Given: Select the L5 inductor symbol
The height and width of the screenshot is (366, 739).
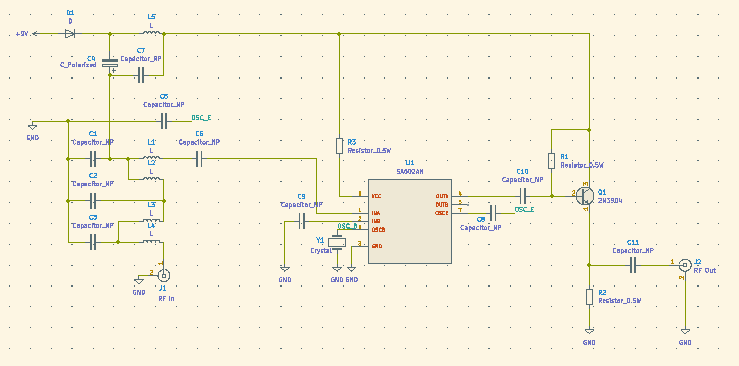Looking at the screenshot, I should click(152, 33).
